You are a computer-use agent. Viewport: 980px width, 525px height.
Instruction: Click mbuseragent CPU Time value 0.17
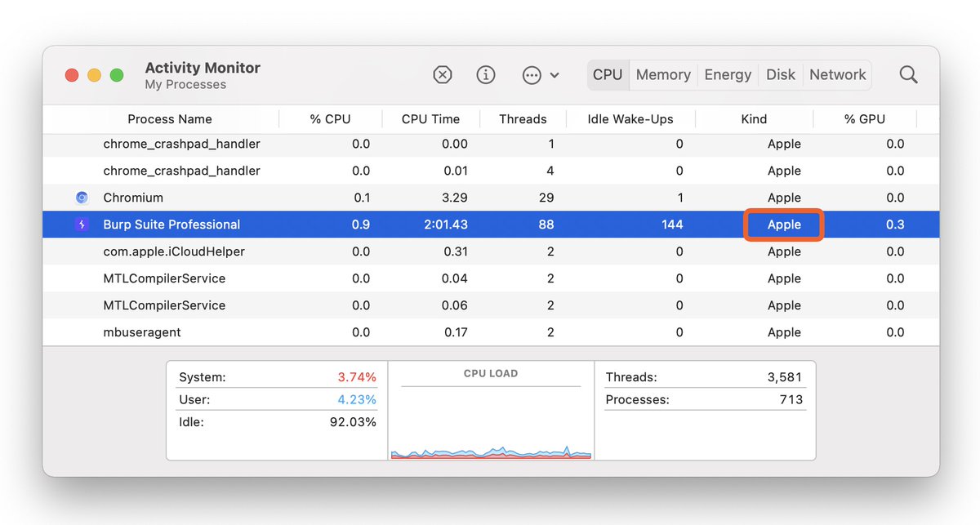(454, 332)
